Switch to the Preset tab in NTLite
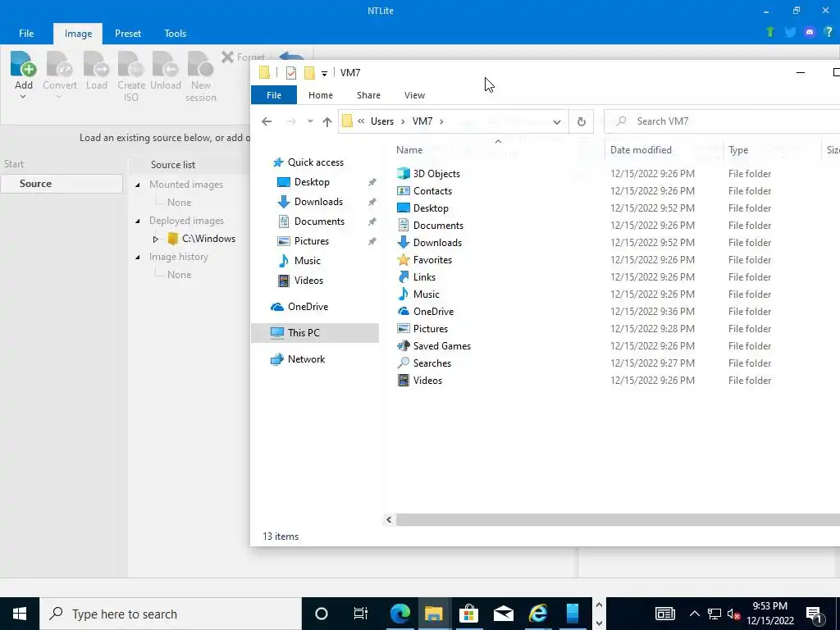The image size is (840, 630). tap(128, 33)
